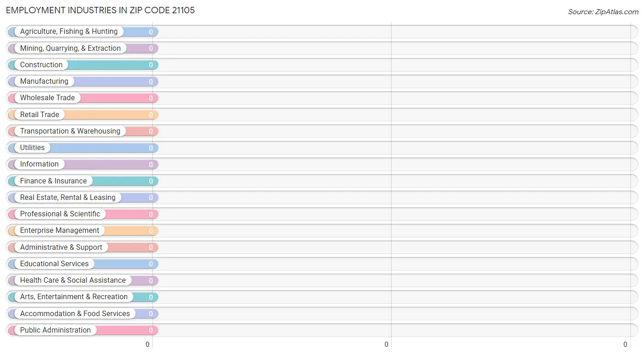The height and width of the screenshot is (355, 644).
Task: Click the Real Estate, Rental & Leasing label
Action: (x=68, y=197)
